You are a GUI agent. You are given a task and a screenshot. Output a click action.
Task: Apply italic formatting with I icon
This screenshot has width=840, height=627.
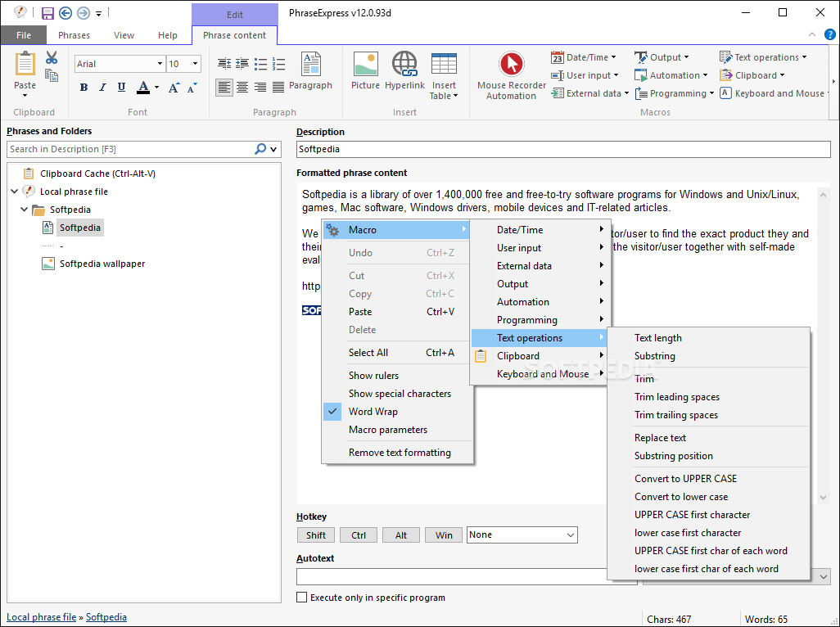click(x=102, y=88)
